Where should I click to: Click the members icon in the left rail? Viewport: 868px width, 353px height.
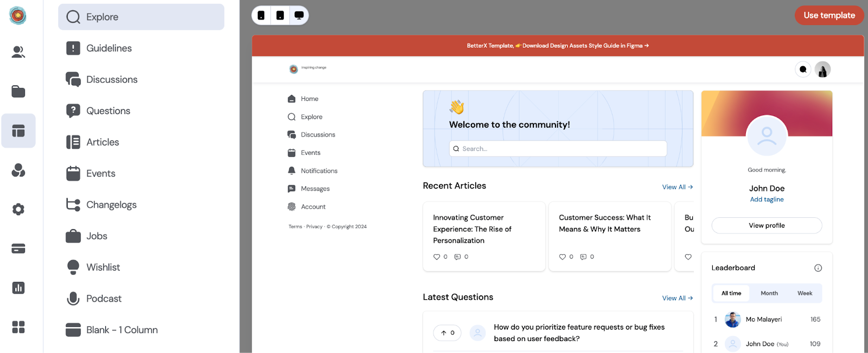(18, 52)
